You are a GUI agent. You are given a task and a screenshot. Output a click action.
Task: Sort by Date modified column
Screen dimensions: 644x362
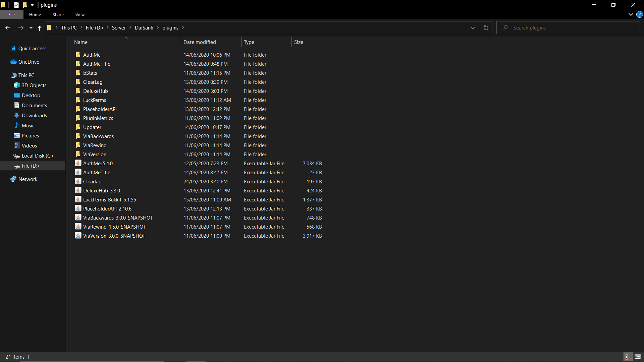(200, 42)
